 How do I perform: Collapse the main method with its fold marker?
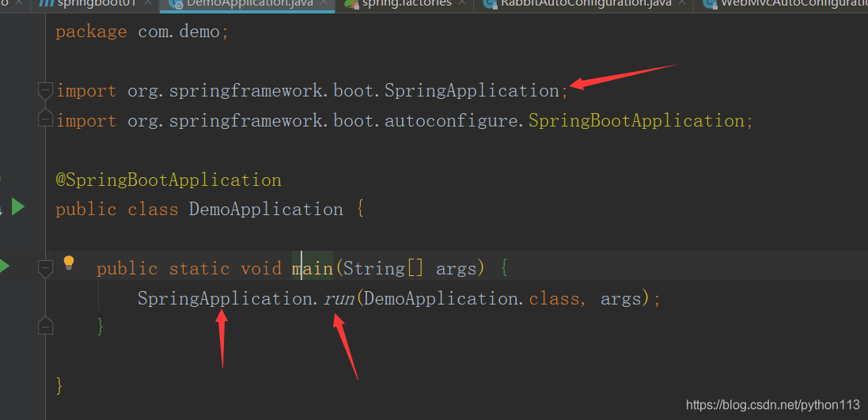click(45, 269)
